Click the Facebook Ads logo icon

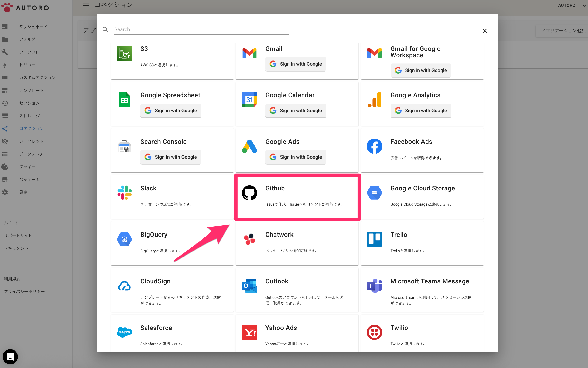pos(374,146)
